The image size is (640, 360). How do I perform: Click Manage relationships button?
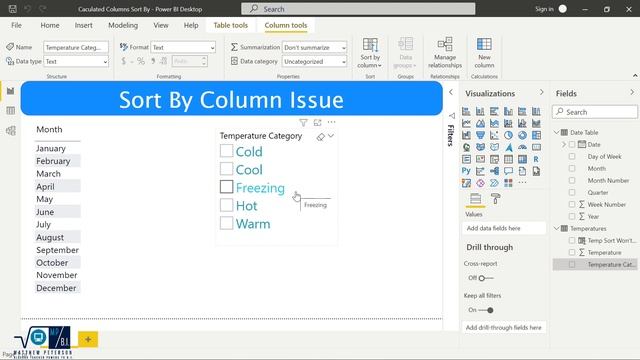click(x=445, y=53)
